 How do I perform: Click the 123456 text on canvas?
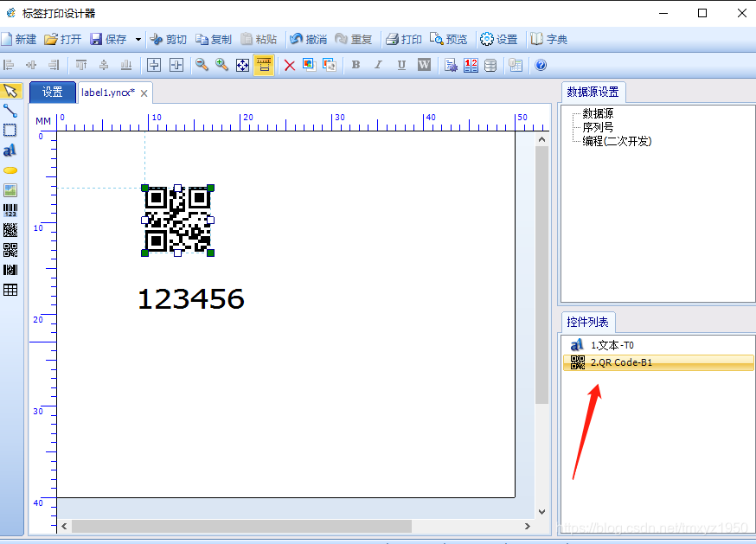191,299
